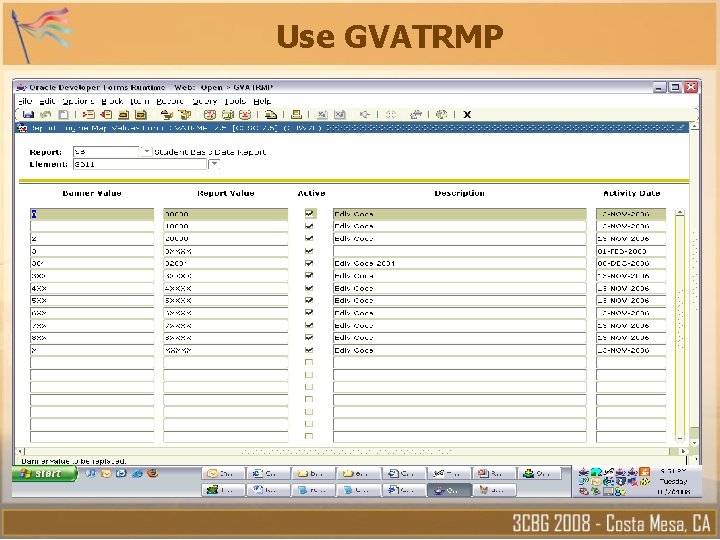Open View/Send Message toolbar icon
720x540 pixels.
point(270,114)
